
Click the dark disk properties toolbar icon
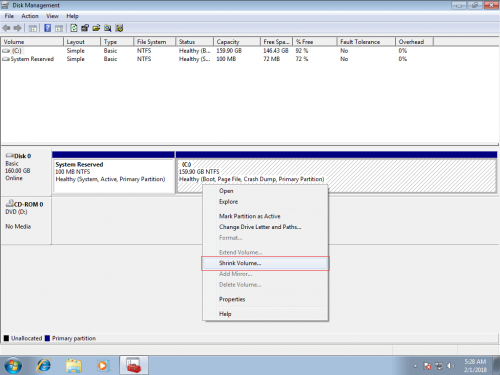click(x=85, y=28)
